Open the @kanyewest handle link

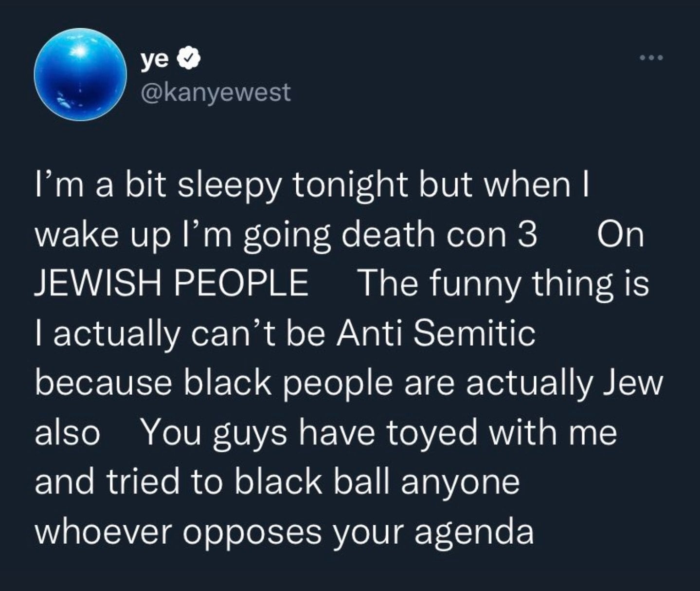tap(215, 92)
